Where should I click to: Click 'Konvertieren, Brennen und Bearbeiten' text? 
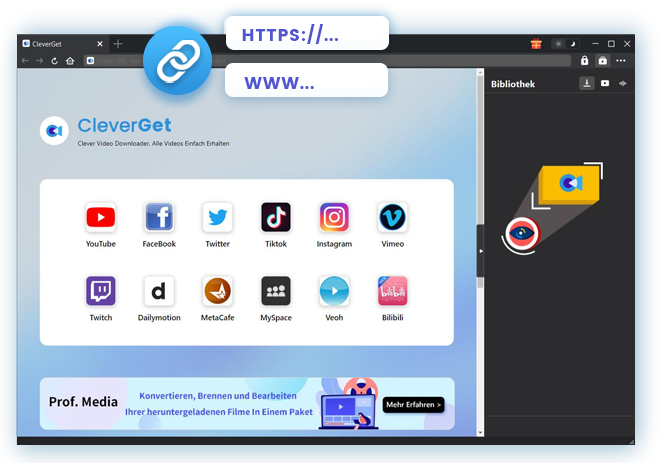coord(218,396)
